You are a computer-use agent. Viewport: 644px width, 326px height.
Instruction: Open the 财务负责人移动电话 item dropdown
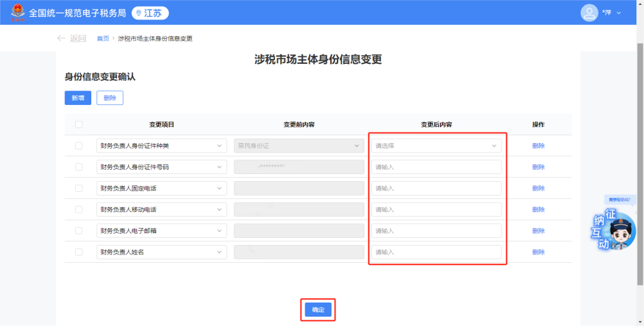click(x=162, y=209)
